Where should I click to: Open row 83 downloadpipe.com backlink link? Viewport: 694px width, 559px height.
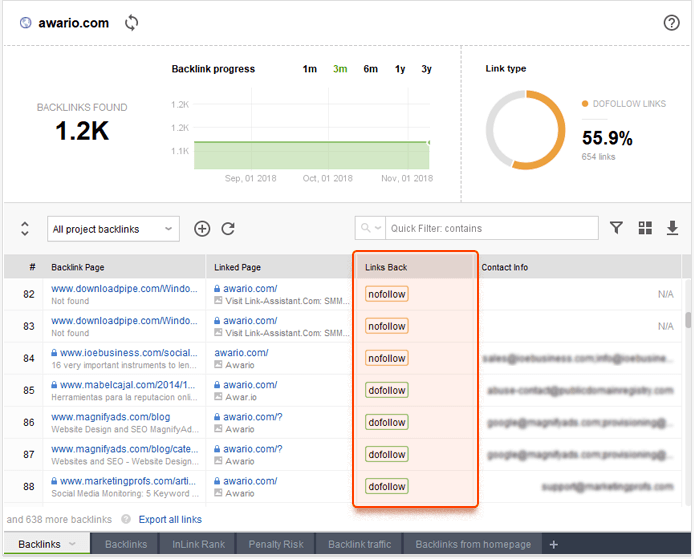[124, 321]
